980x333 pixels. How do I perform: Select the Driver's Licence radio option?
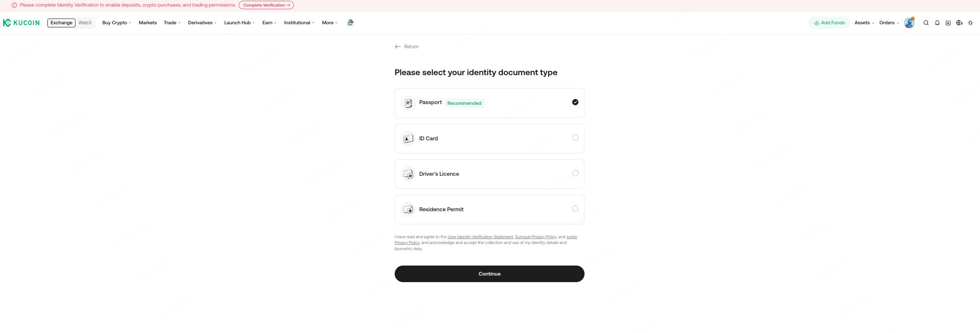[x=575, y=173]
